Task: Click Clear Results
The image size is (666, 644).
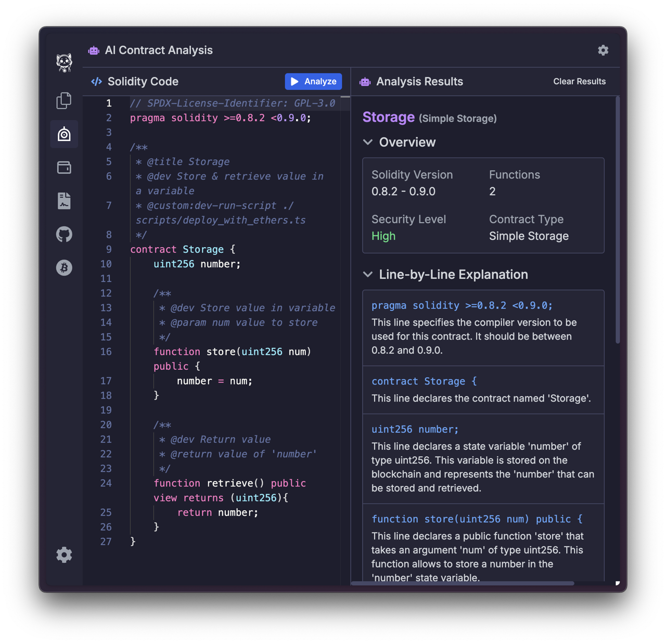Action: (x=579, y=82)
